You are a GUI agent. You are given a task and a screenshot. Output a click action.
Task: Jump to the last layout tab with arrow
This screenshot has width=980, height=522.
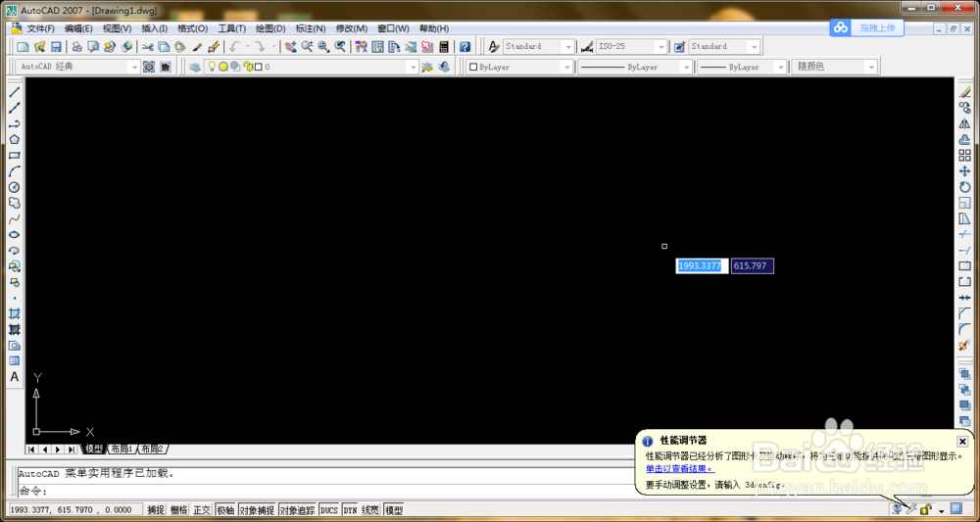[x=72, y=449]
